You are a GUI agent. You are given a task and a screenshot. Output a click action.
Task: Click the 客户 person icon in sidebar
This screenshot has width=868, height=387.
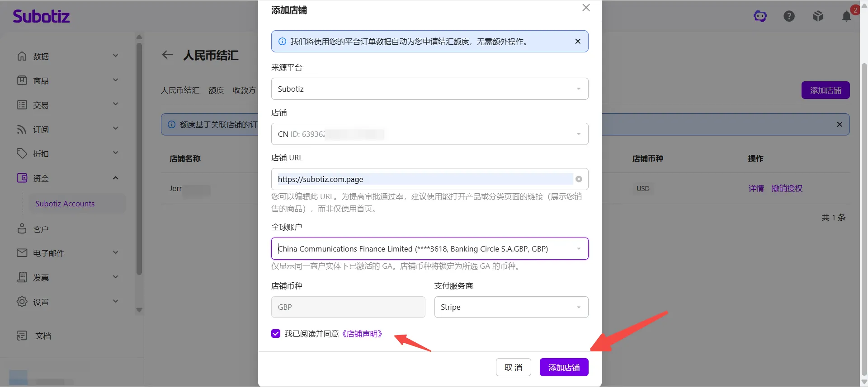click(22, 228)
